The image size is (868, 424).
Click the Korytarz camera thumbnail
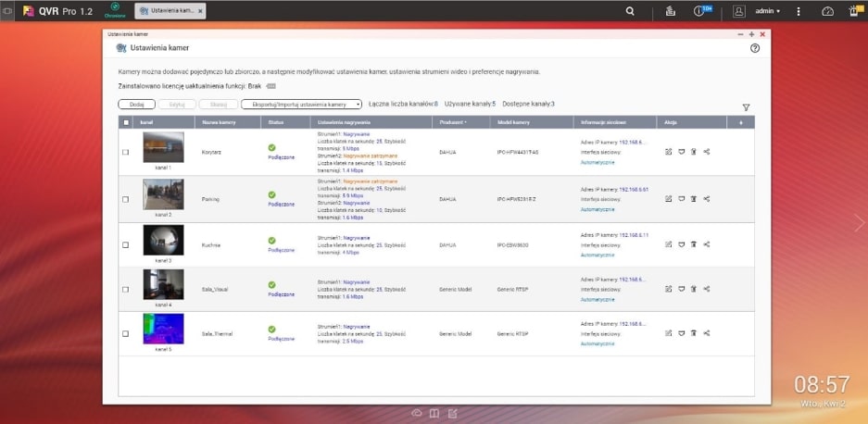tap(163, 147)
